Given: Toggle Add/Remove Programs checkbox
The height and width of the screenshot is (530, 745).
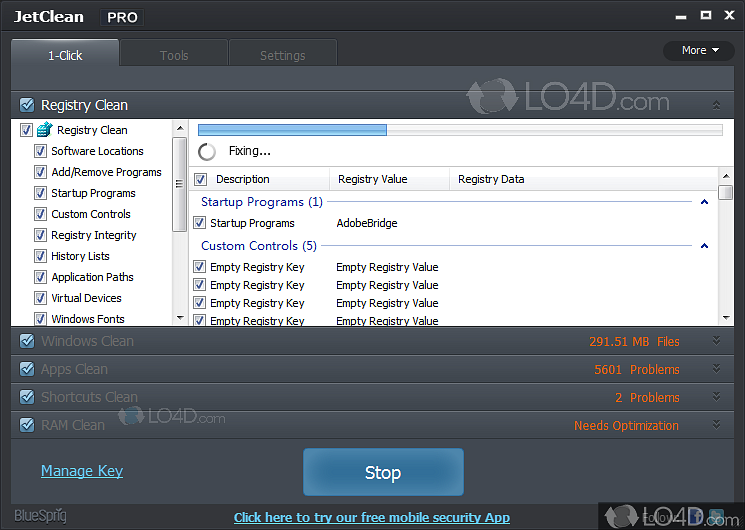Looking at the screenshot, I should 40,172.
